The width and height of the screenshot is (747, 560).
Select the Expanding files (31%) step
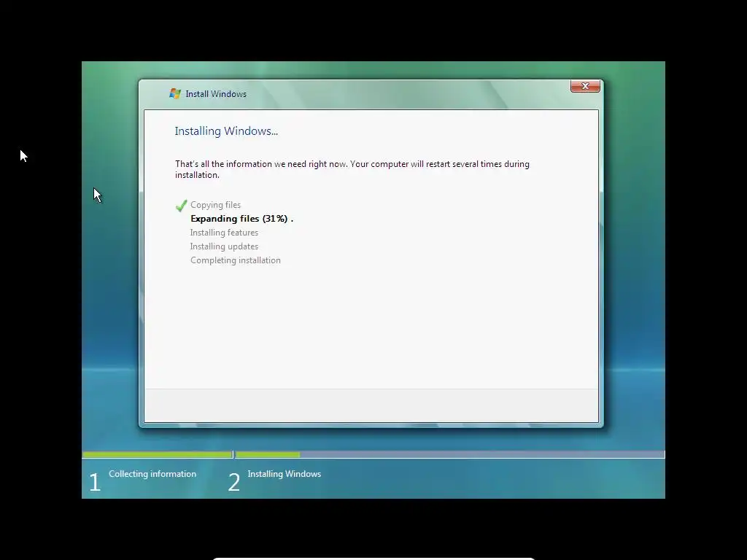click(x=241, y=219)
